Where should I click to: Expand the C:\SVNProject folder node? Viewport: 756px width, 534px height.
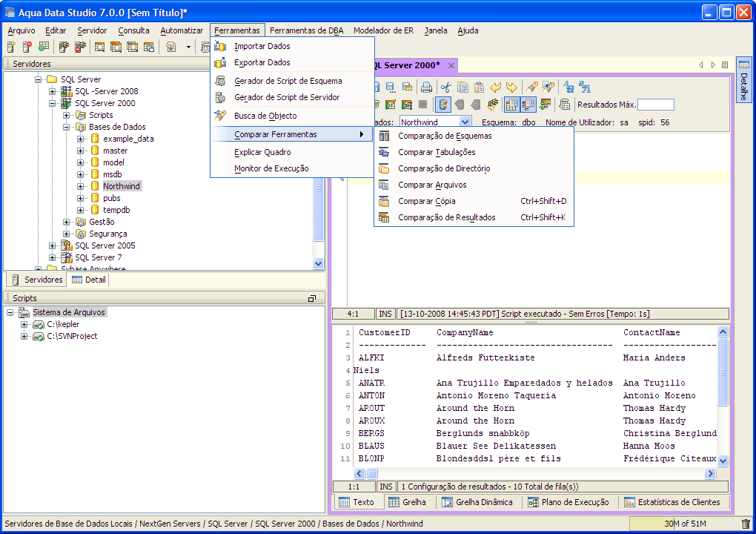point(24,336)
